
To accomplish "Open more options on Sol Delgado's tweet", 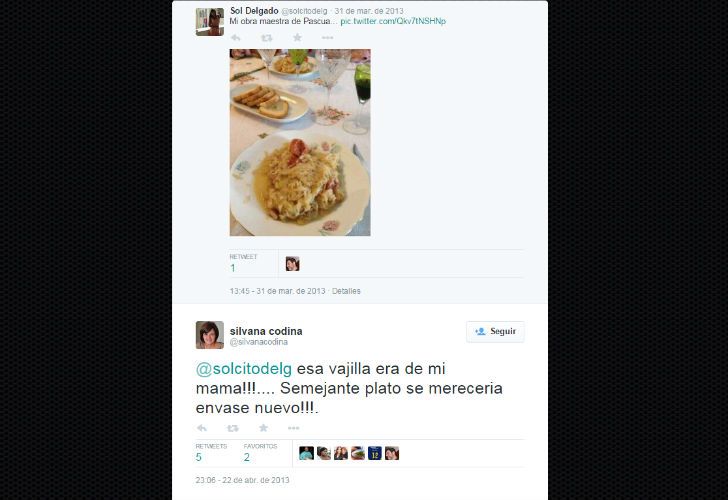I will coord(327,38).
